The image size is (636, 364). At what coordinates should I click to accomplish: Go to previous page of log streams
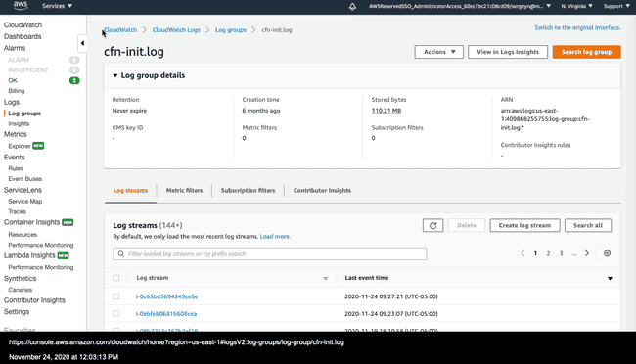522,253
